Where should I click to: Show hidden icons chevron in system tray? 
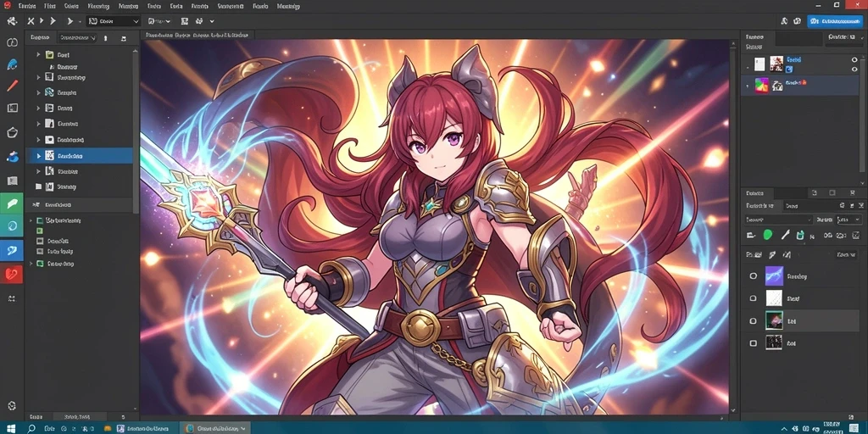(783, 428)
